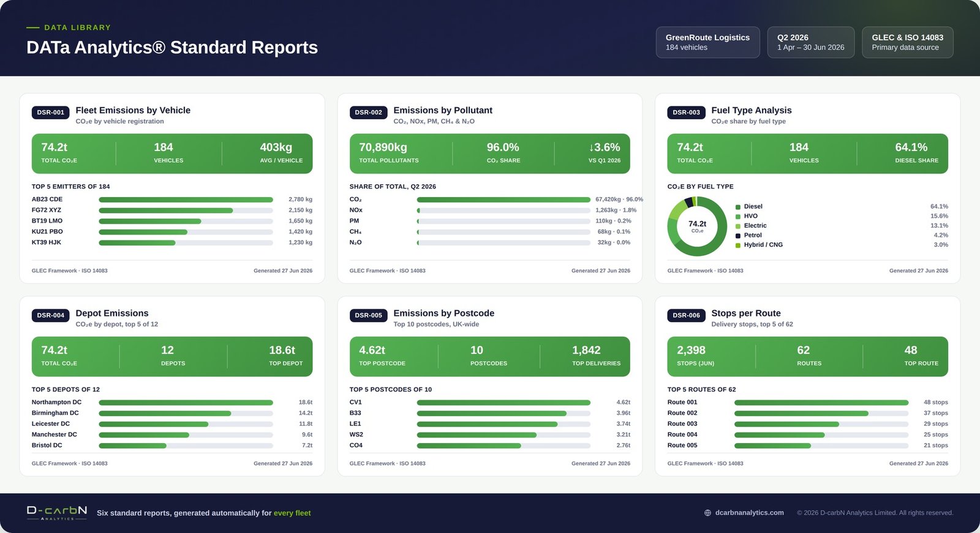Click the Route 005 label
The height and width of the screenshot is (533, 980).
point(682,445)
